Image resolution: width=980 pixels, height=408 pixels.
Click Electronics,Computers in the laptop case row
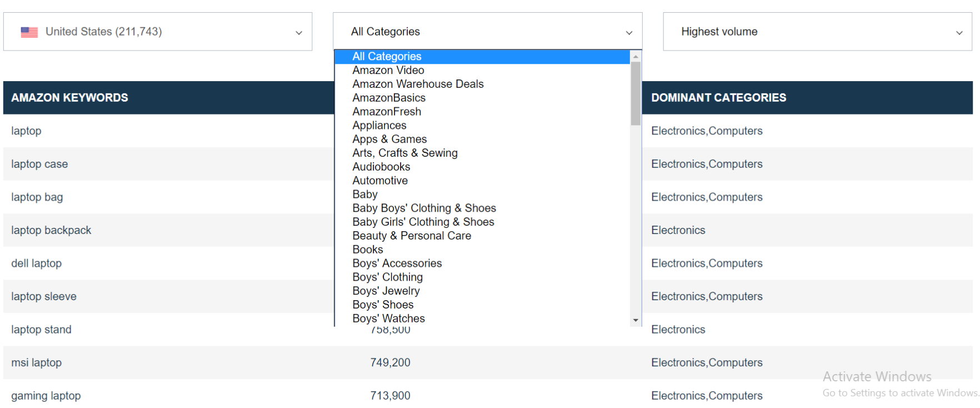pos(707,165)
